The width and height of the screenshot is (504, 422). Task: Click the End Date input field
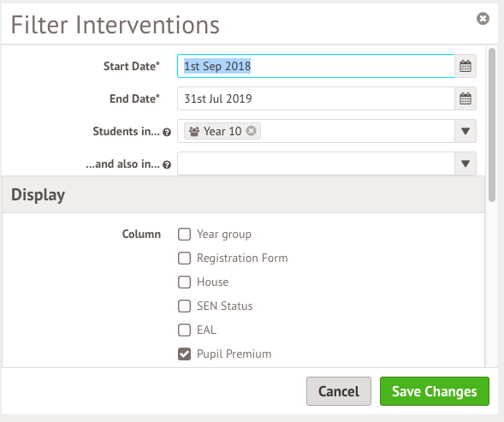tap(316, 98)
